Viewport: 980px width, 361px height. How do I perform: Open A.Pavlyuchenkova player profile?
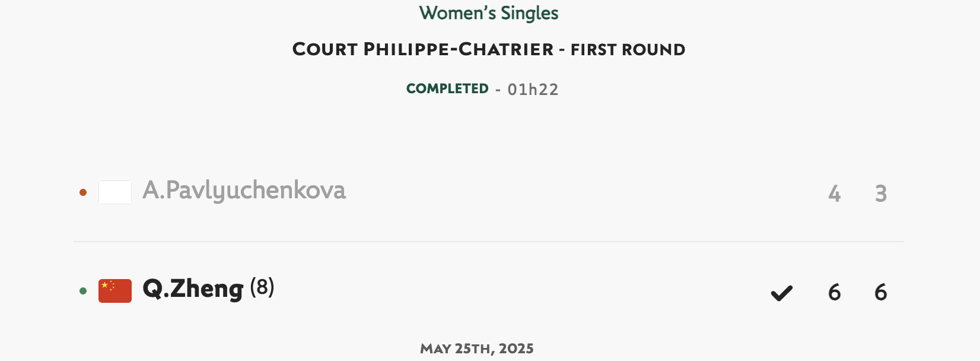[244, 191]
